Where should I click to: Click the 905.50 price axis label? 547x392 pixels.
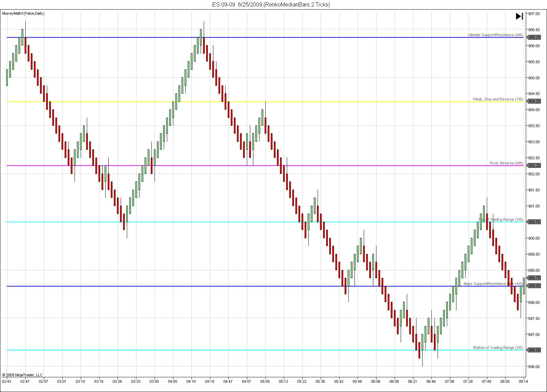534,62
